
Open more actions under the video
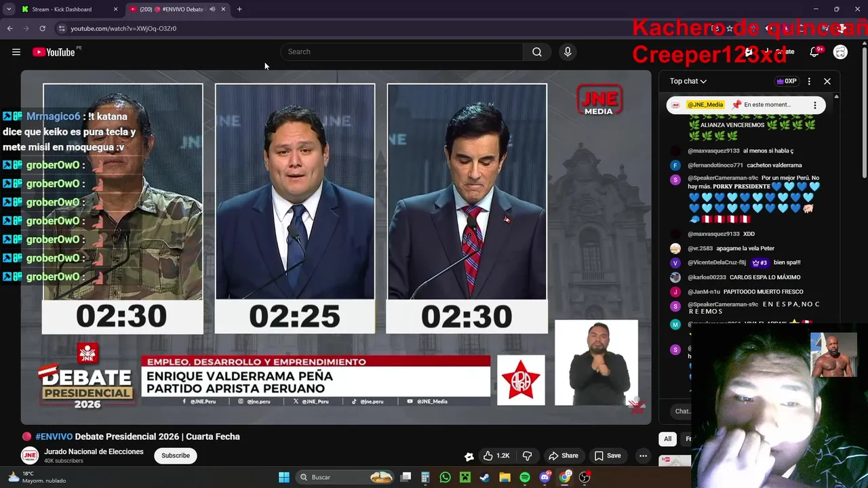click(643, 455)
